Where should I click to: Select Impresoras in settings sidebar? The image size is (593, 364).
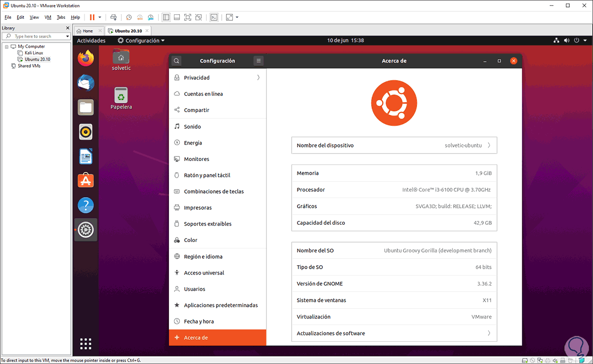point(217,207)
